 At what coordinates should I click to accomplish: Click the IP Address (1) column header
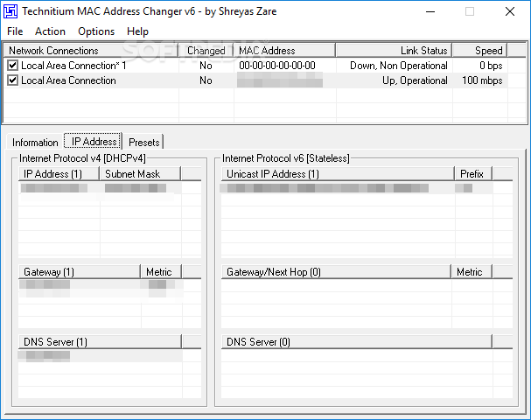coord(59,174)
